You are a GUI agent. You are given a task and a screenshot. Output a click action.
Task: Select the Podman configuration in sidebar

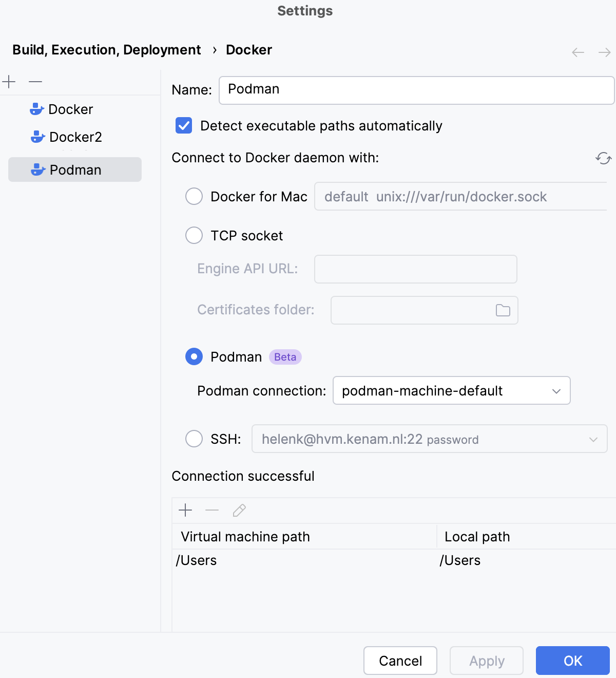coord(75,170)
